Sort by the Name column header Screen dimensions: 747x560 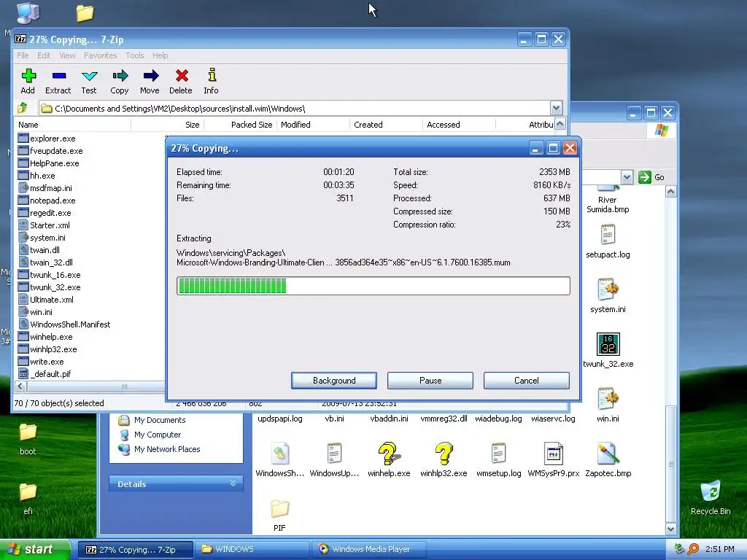72,125
